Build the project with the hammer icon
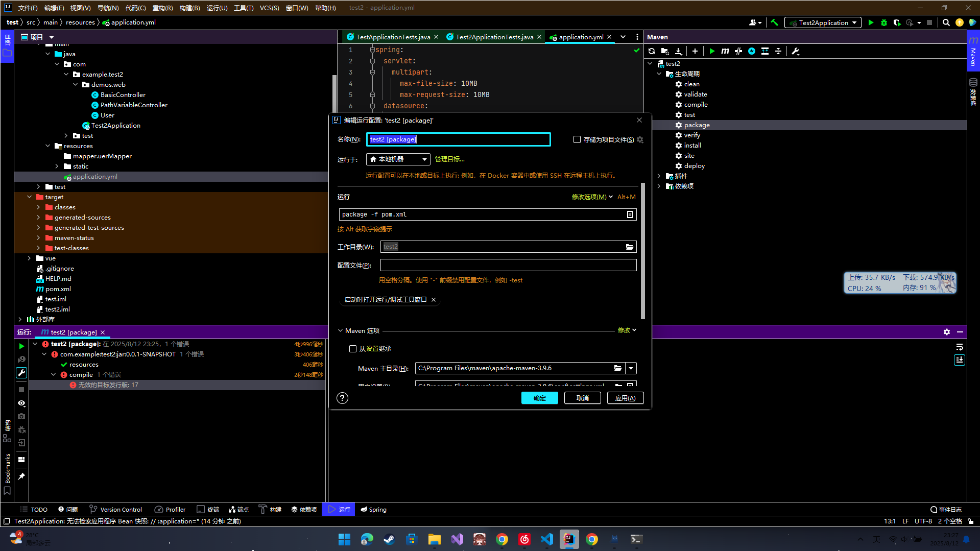The height and width of the screenshot is (551, 980). pyautogui.click(x=775, y=22)
